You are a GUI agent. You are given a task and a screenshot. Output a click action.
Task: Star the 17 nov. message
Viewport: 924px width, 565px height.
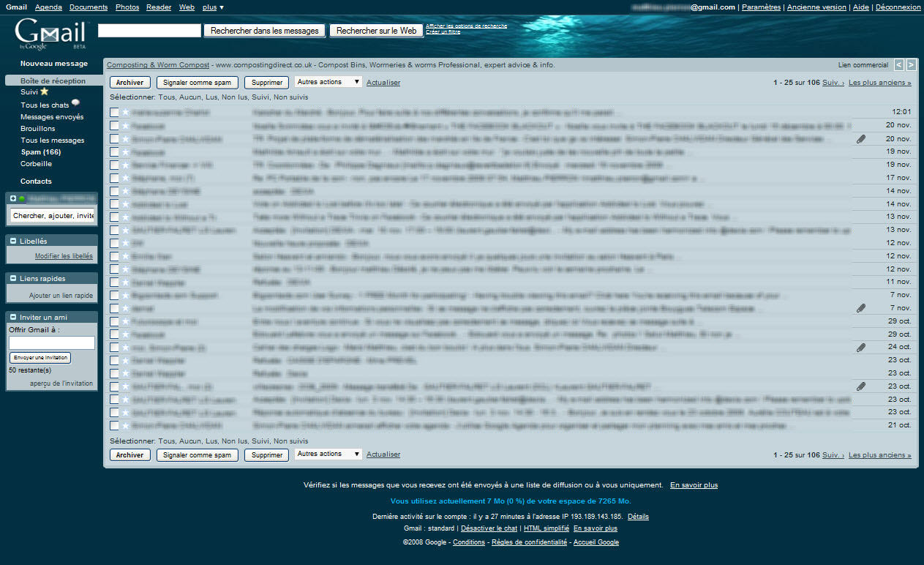pyautogui.click(x=125, y=178)
